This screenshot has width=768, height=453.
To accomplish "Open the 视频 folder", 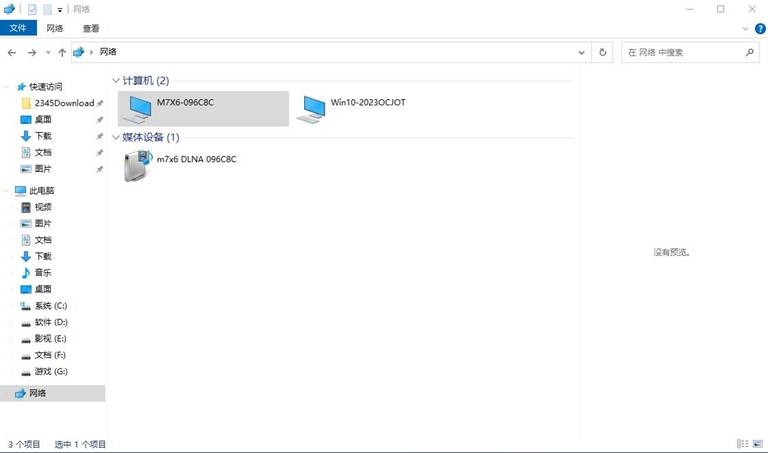I will tap(36, 207).
